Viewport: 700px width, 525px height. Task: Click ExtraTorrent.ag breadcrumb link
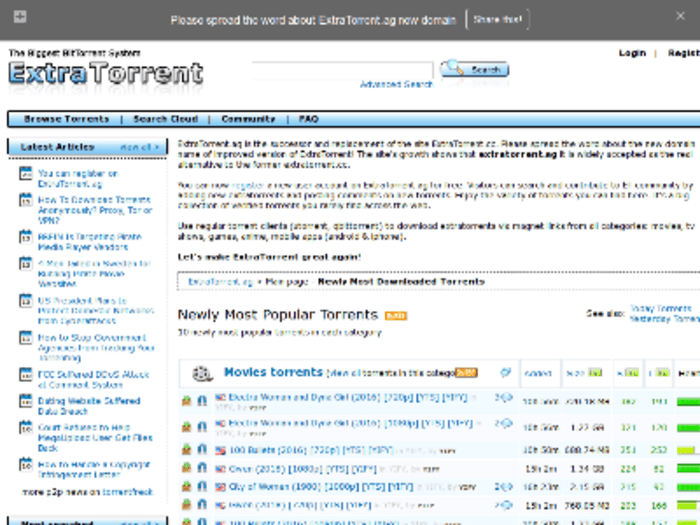tap(221, 282)
